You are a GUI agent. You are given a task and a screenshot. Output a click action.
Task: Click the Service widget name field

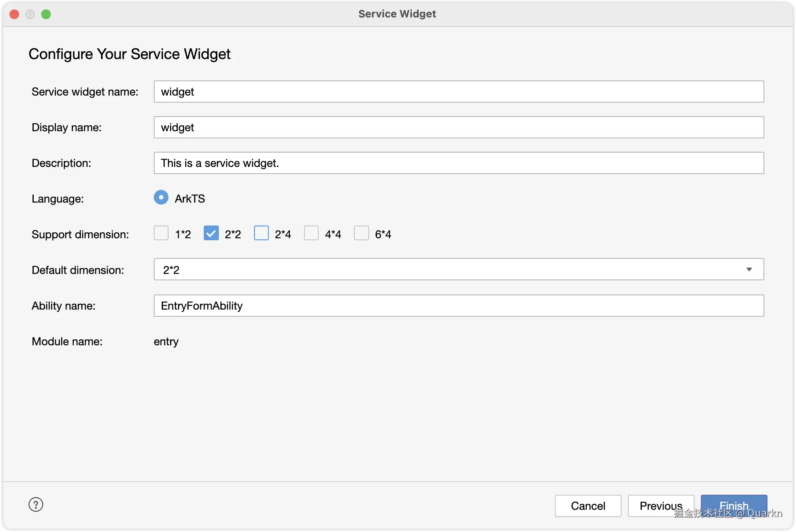click(x=459, y=92)
